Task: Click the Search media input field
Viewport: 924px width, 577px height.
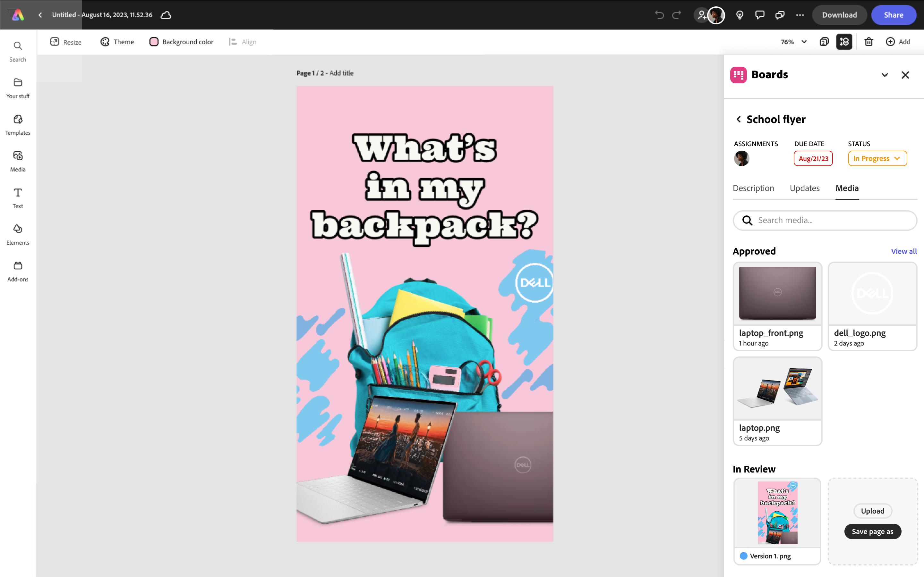Action: [x=825, y=220]
